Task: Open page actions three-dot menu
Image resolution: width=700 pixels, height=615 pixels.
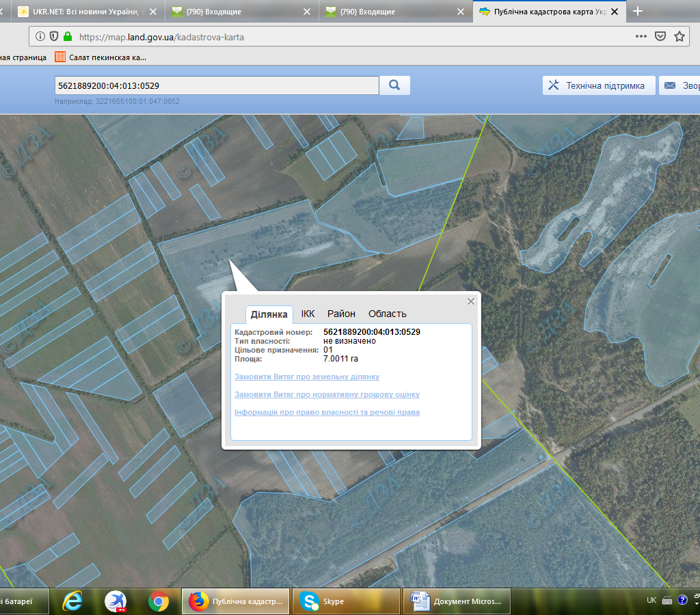Action: 641,37
